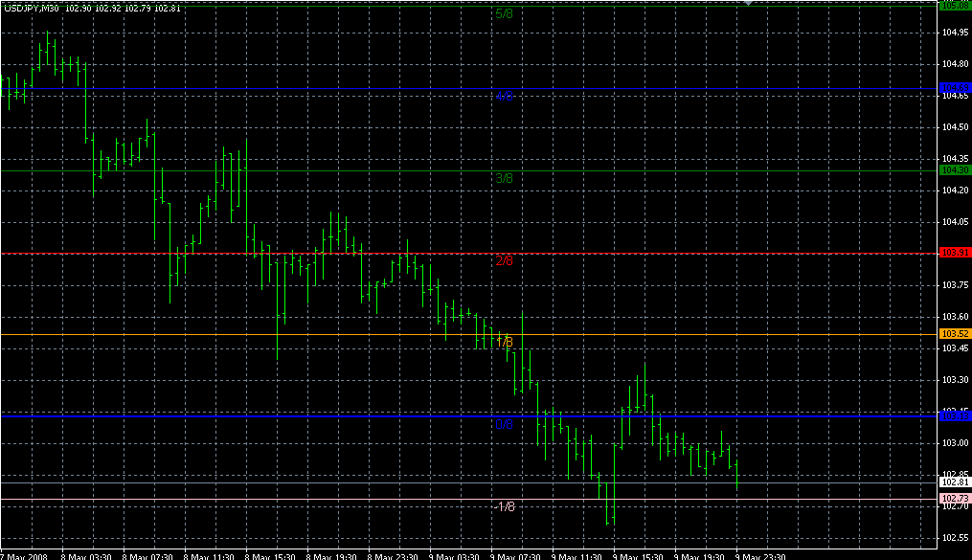Click the USDJPY,M30 chart title text
The image size is (972, 560).
pos(33,8)
